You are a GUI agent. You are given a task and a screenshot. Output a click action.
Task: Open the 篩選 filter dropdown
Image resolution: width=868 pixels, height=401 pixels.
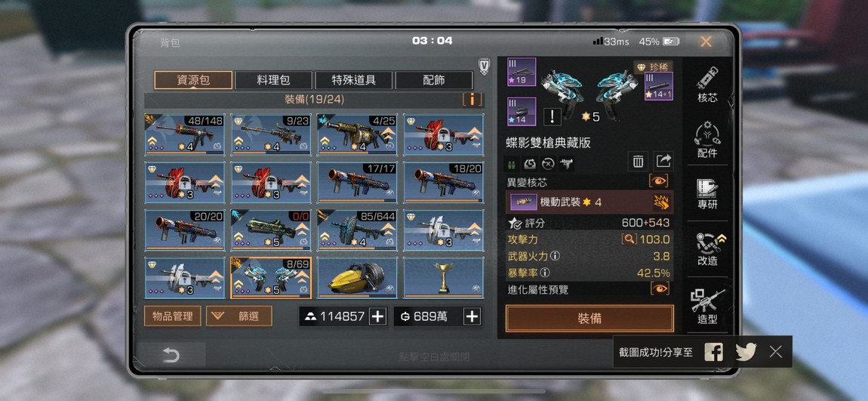[239, 316]
